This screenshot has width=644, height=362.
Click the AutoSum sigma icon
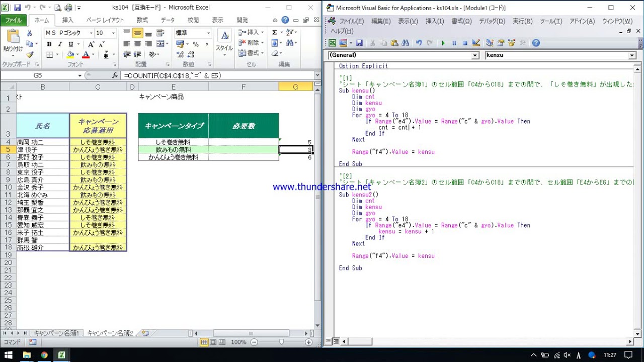click(x=275, y=32)
